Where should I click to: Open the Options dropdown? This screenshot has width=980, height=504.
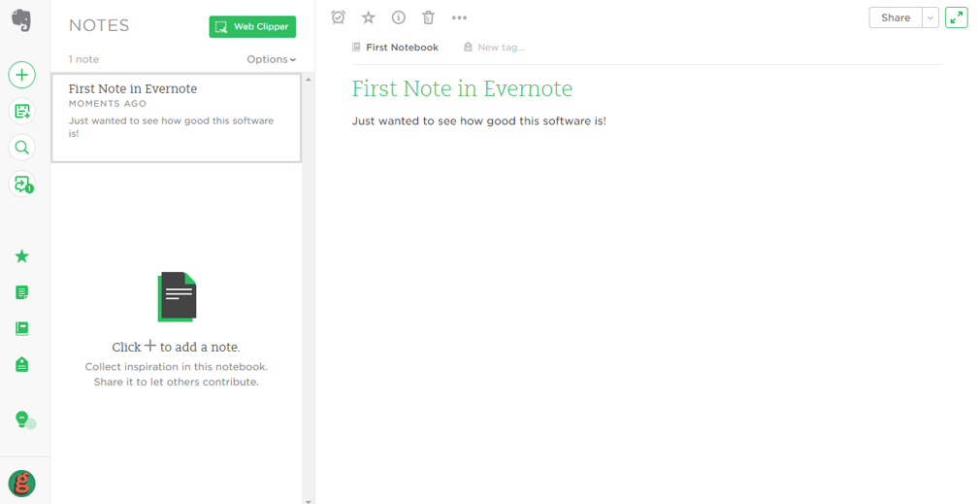tap(272, 59)
